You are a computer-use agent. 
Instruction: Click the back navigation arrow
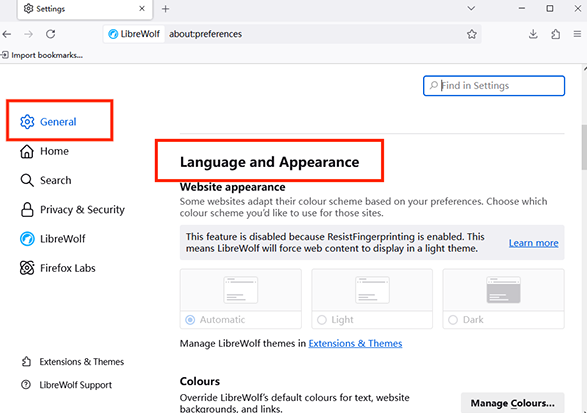coord(7,34)
